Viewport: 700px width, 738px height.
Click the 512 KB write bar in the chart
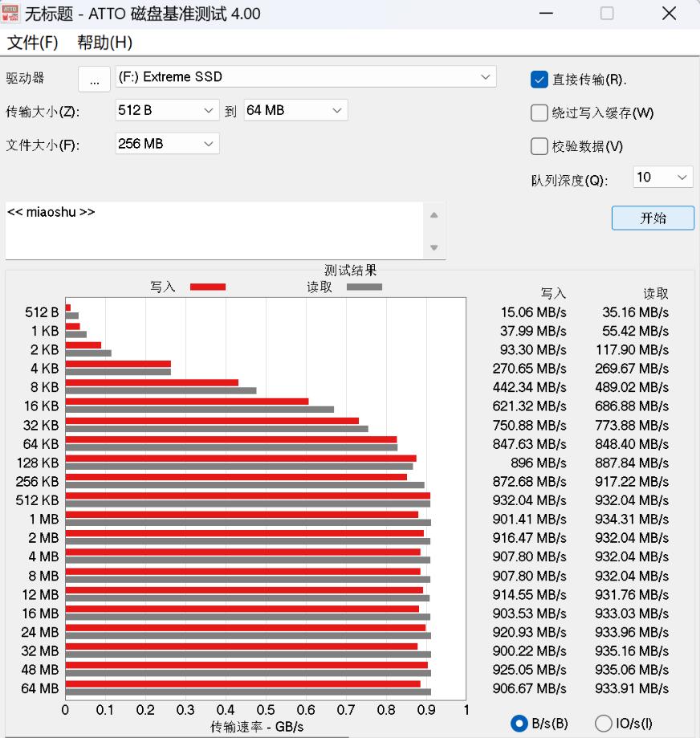point(241,495)
